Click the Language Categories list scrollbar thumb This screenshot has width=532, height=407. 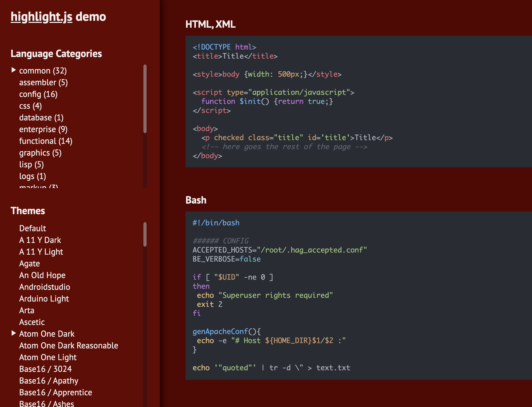click(x=145, y=99)
